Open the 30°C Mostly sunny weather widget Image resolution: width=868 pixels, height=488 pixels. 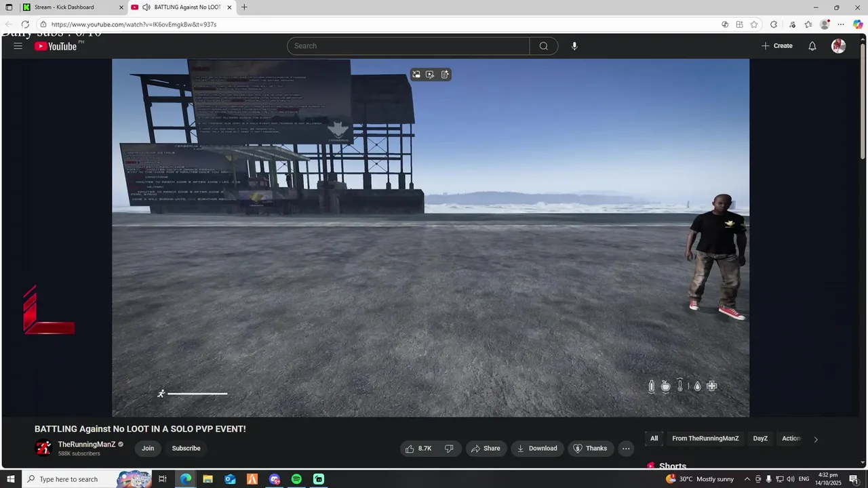coord(700,479)
